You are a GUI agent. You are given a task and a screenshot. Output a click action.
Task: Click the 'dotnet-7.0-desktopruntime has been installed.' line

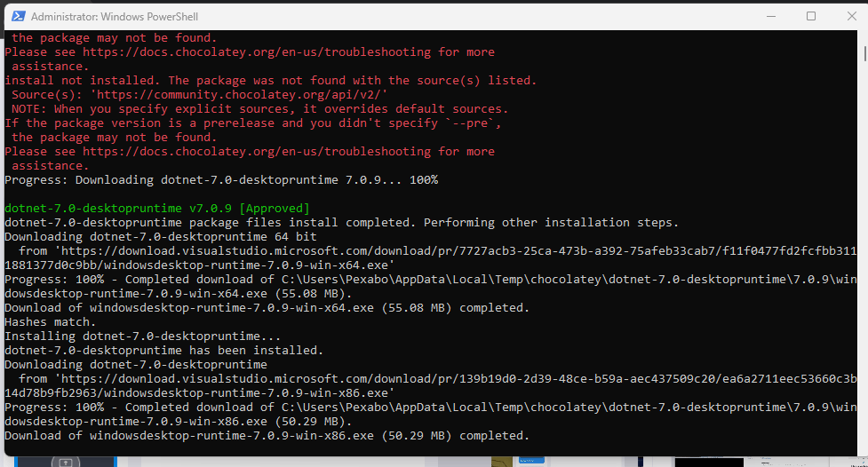[163, 350]
